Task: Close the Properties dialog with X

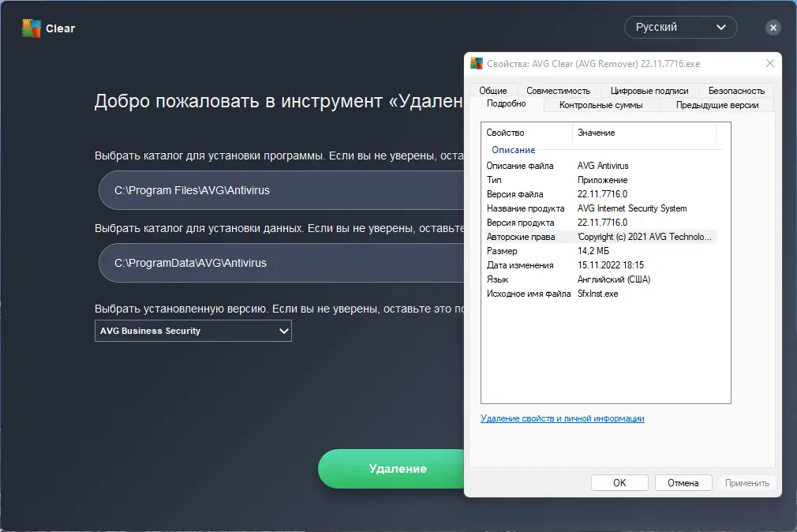Action: click(x=770, y=63)
